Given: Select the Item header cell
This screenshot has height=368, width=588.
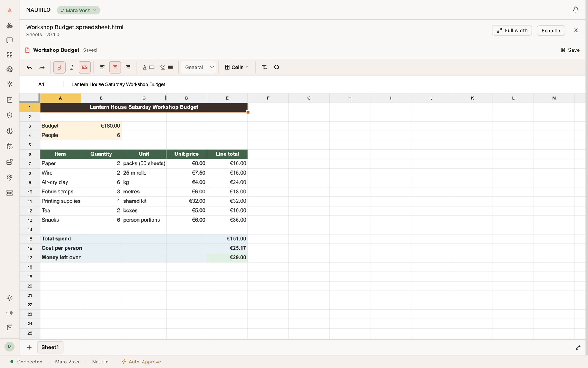Looking at the screenshot, I should (60, 154).
